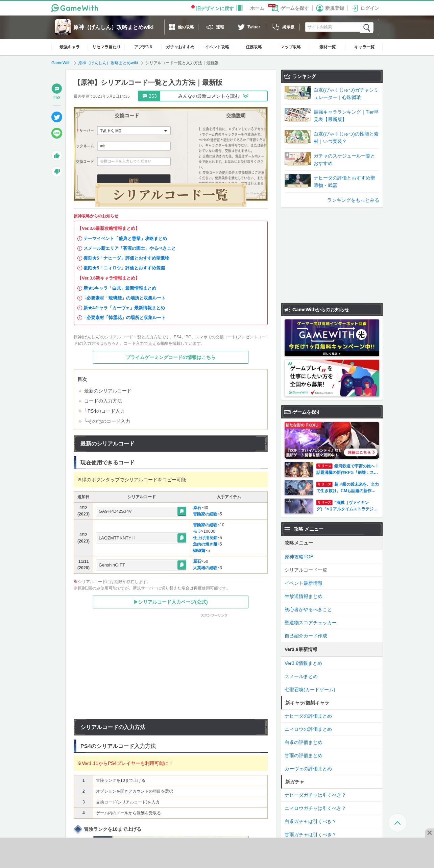Click KOF 詳細はこちら button

point(361,452)
